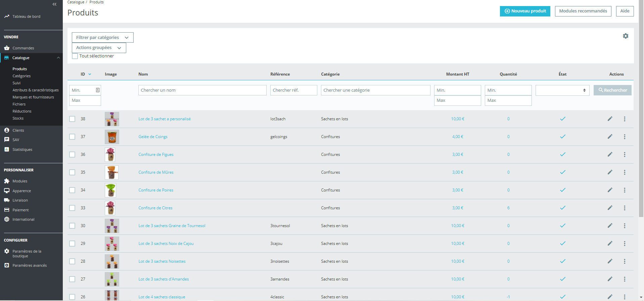Open Filtrer par catégories dropdown
644x301 pixels.
[x=102, y=37]
